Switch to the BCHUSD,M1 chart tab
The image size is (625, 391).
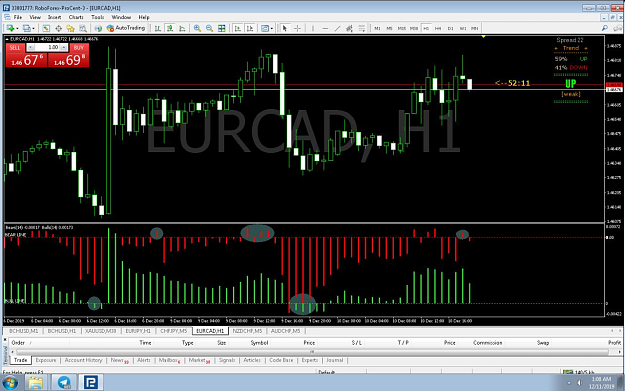24,331
